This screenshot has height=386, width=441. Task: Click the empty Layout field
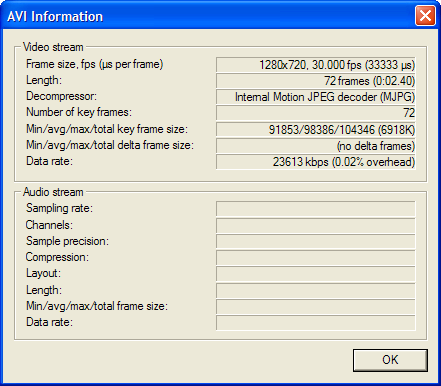pos(316,274)
